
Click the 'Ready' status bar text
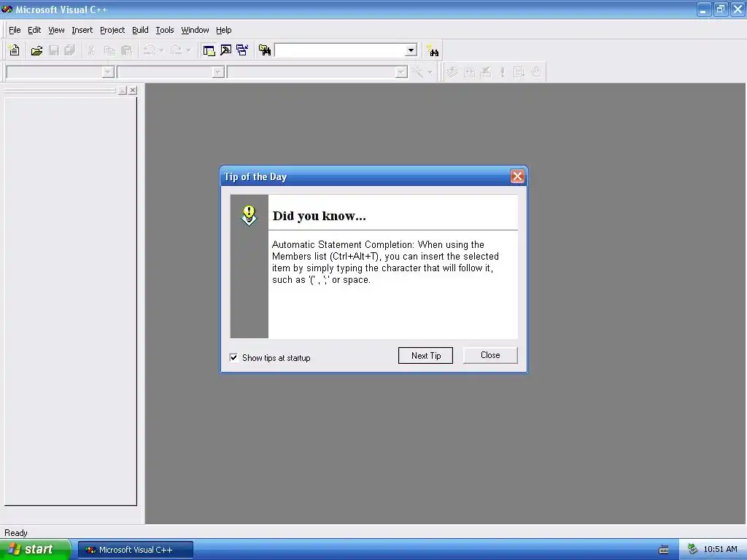pos(16,533)
